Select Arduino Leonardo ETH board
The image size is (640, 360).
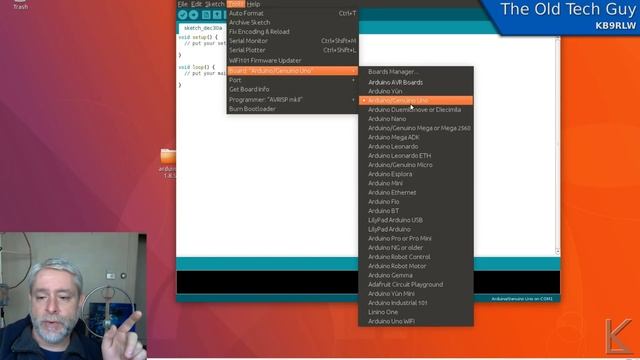416,156
